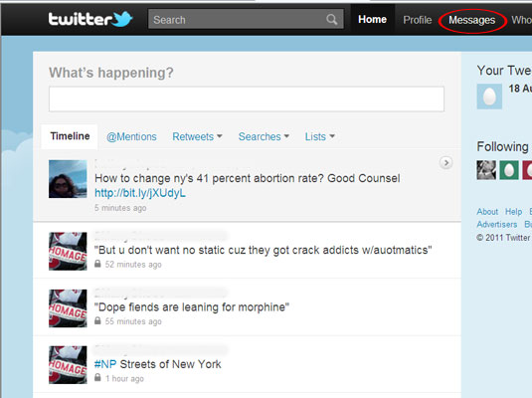The width and height of the screenshot is (532, 398).
Task: Click lock icon on 52 minutes ago tweet
Action: [97, 264]
